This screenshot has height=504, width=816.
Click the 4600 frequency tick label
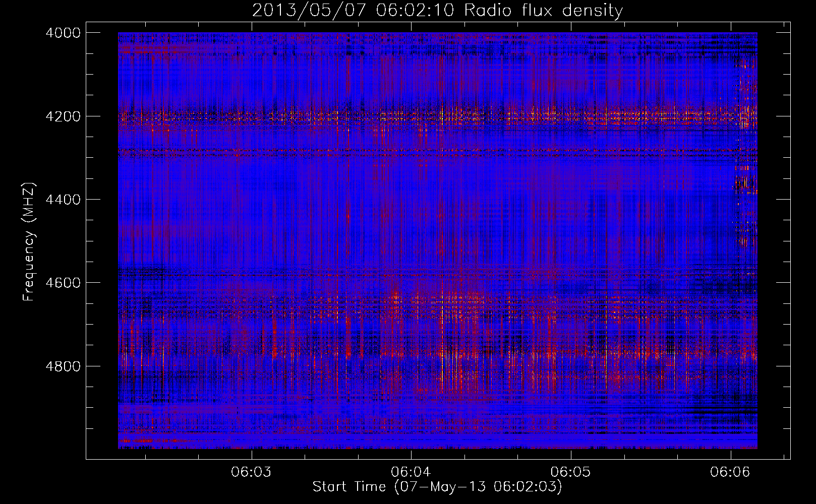point(63,283)
